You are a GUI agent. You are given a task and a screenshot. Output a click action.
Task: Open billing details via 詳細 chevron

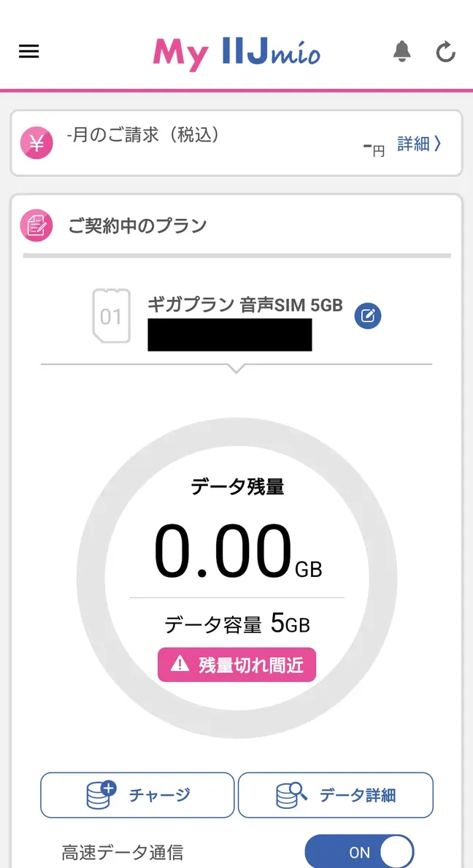[419, 144]
